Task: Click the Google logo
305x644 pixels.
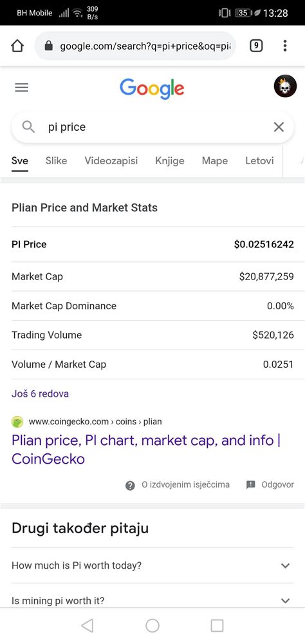Action: [152, 88]
